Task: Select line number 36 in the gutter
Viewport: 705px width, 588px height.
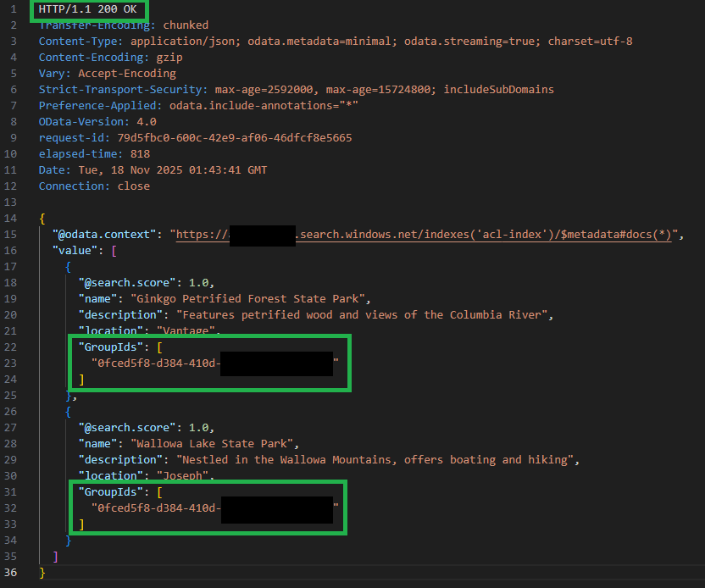Action: coord(12,573)
